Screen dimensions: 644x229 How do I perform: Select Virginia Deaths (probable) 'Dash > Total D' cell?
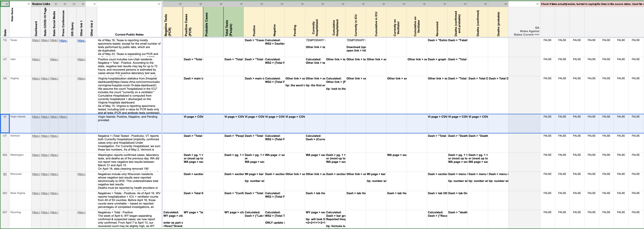[x=498, y=95]
